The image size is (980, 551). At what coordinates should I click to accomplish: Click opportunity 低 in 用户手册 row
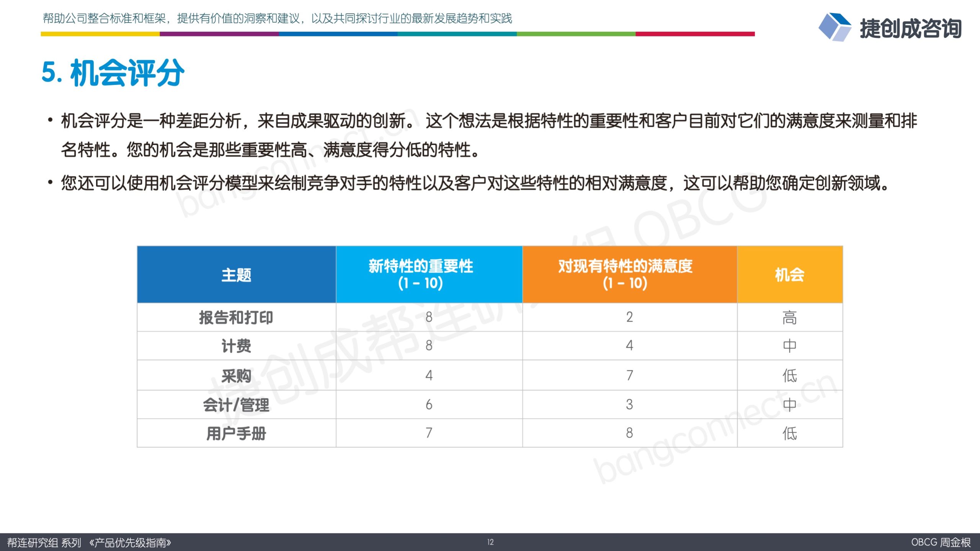[x=790, y=434]
